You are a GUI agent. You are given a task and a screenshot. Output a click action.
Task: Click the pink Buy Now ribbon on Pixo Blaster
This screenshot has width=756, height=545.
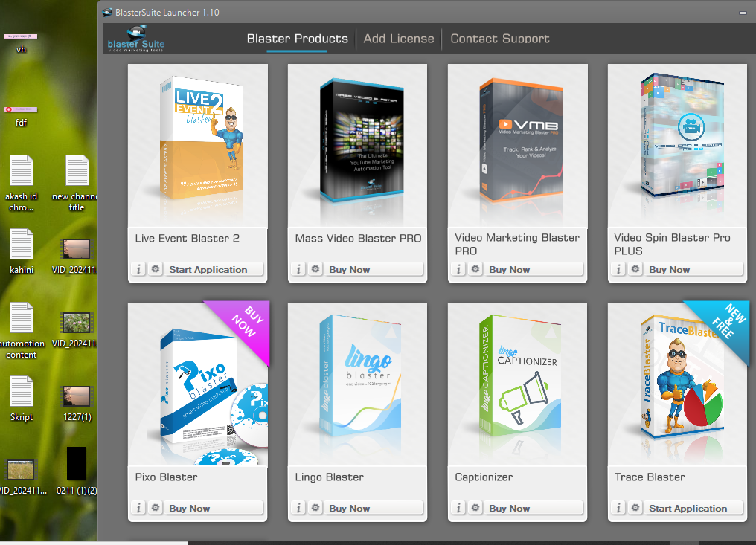point(246,324)
